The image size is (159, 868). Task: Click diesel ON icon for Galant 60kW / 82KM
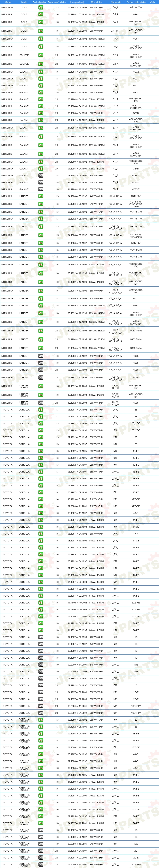click(x=41, y=176)
